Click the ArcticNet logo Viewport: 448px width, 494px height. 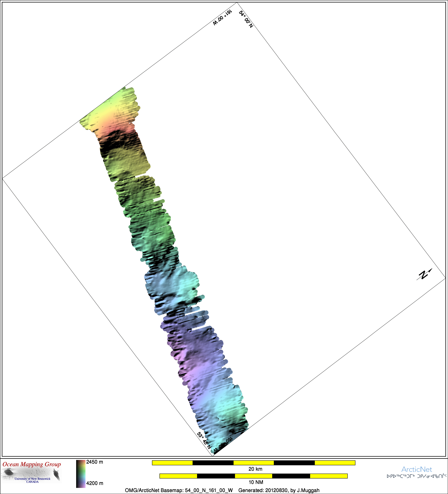[x=416, y=469]
